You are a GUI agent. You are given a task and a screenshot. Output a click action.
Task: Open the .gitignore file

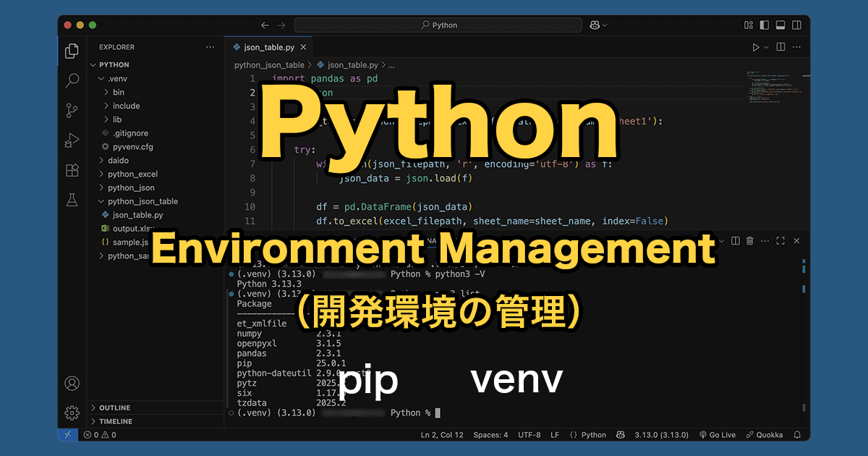[x=155, y=133]
